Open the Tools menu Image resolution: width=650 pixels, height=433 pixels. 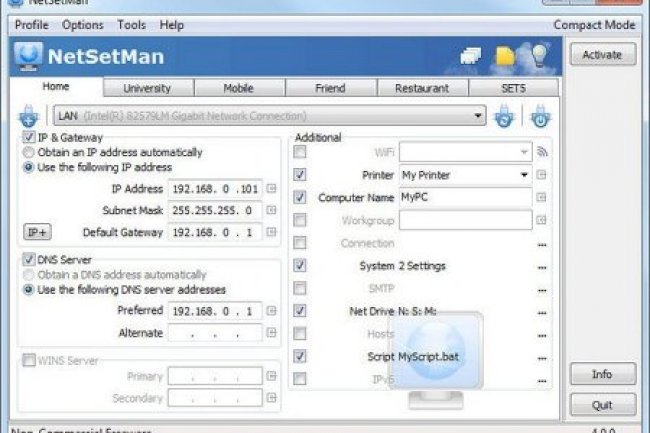point(131,24)
